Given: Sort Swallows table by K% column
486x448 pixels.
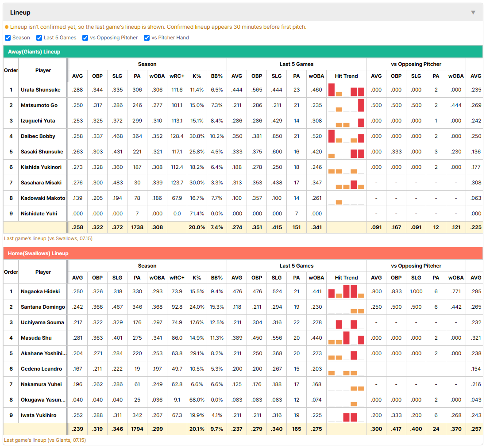Looking at the screenshot, I should pos(197,278).
